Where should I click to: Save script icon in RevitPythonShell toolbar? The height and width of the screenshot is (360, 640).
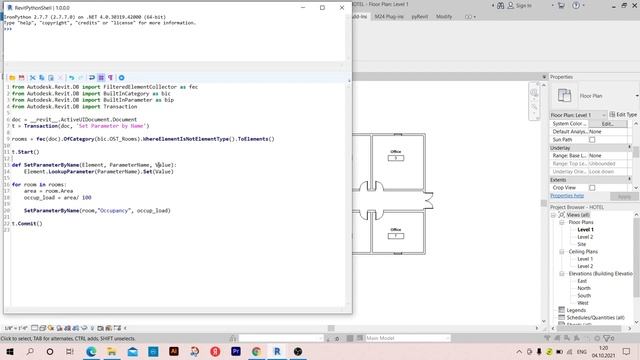(x=22, y=78)
